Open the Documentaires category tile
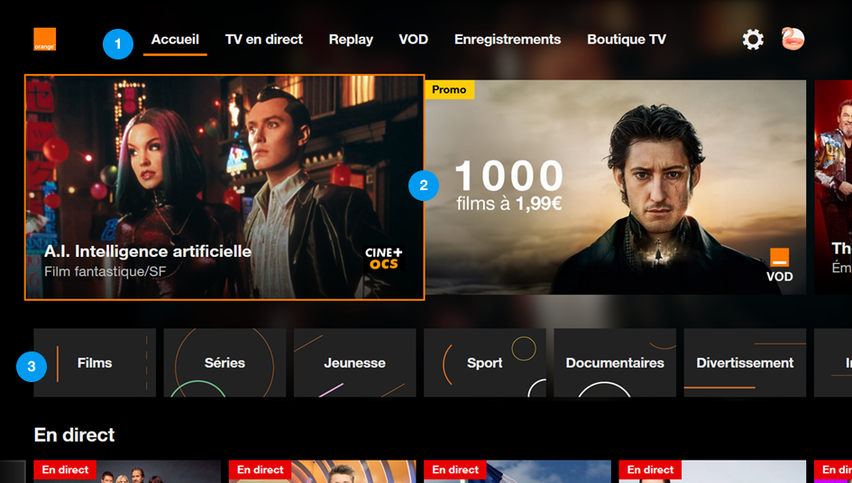Screen dimensions: 852x483 615,362
